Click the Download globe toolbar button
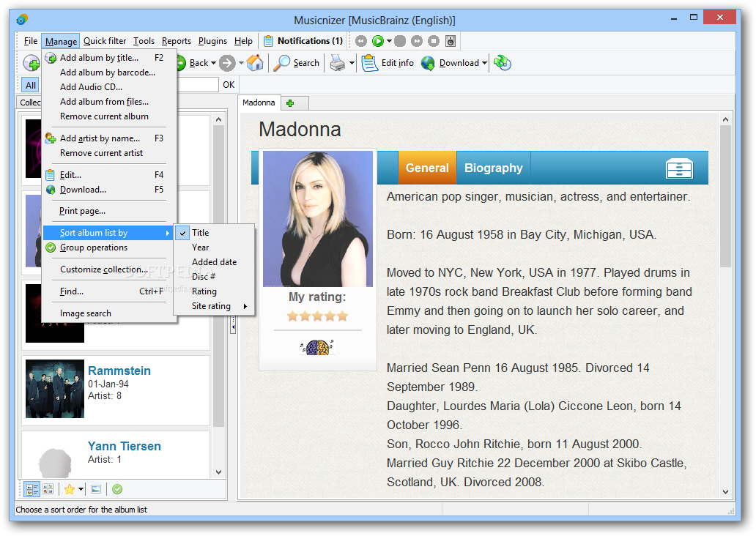The width and height of the screenshot is (756, 536). point(449,63)
